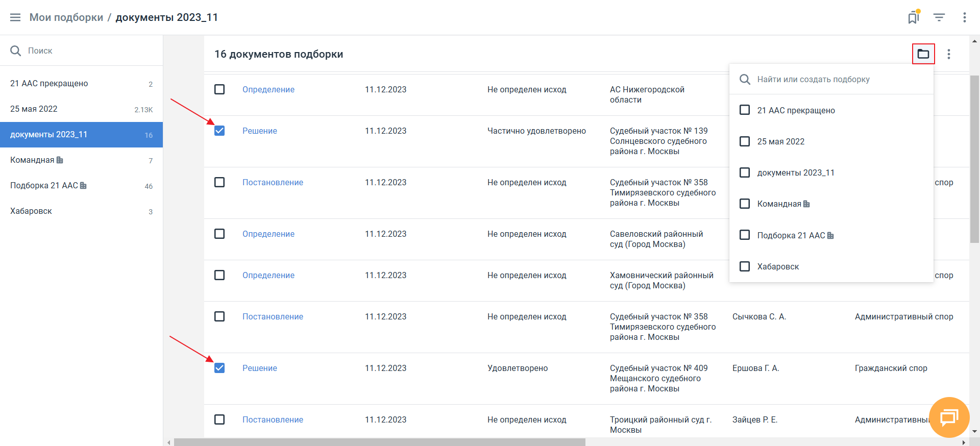980x446 pixels.
Task: Focus the sidebar Поиск search field
Action: (82, 51)
